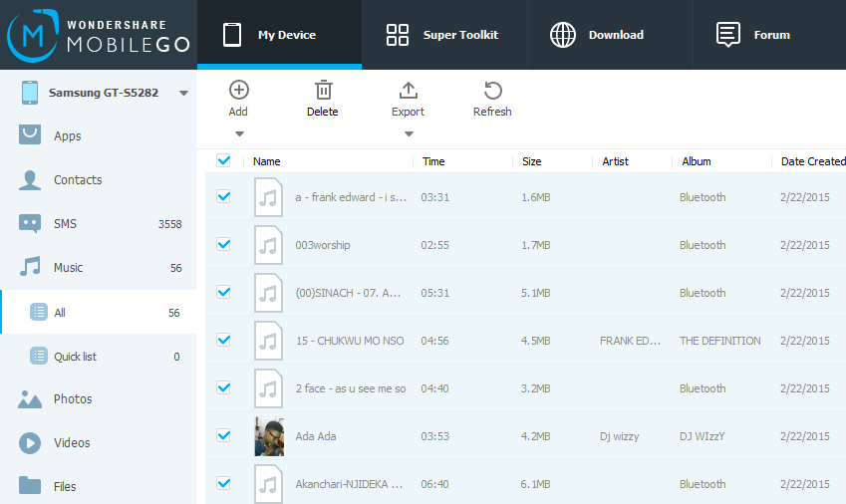Screen dimensions: 846x504
Task: Switch to the Download tab
Action: 596,35
